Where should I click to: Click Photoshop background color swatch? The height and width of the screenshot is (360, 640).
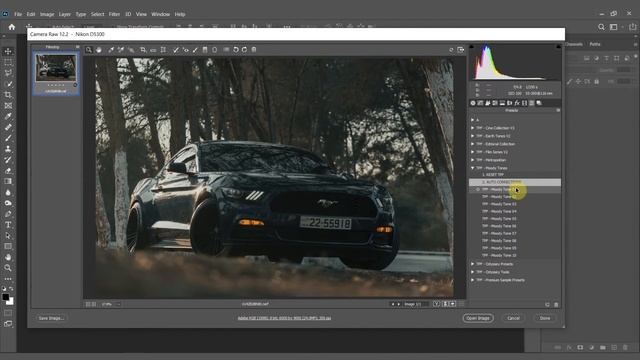[x=10, y=302]
